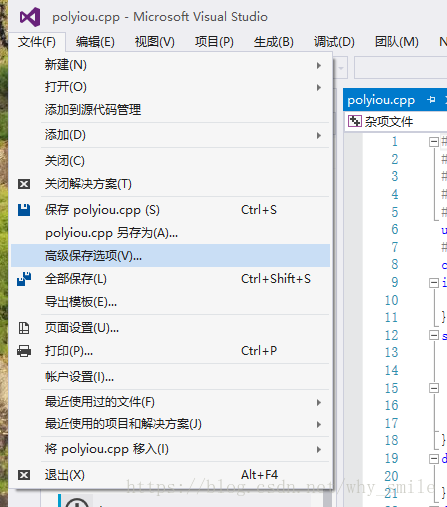Open the 团队(M) menu
The height and width of the screenshot is (507, 447).
[x=396, y=42]
